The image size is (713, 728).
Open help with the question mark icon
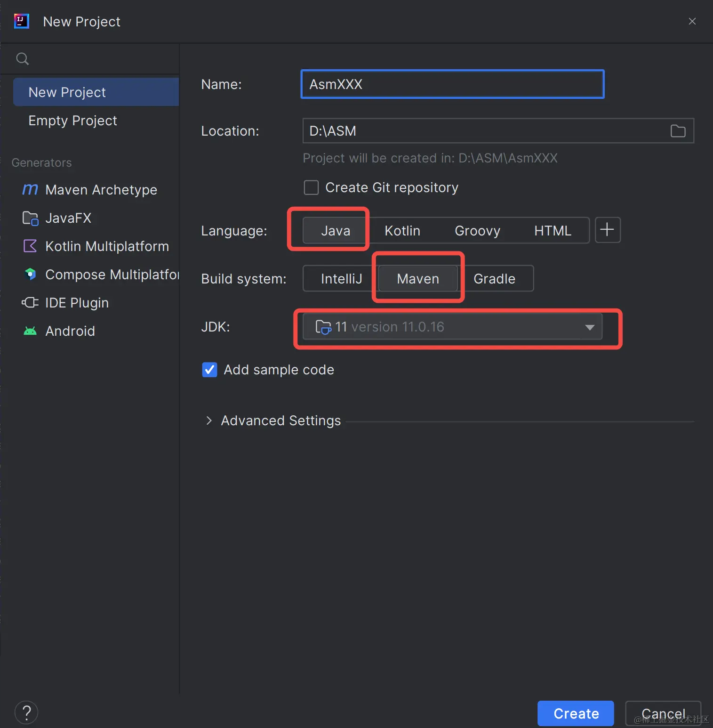point(26,713)
